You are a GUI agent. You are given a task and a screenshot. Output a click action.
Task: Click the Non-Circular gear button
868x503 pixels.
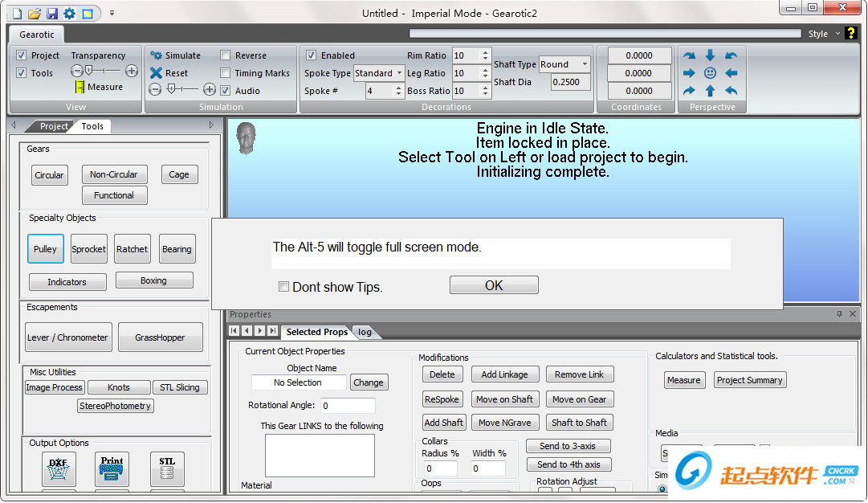(x=114, y=174)
